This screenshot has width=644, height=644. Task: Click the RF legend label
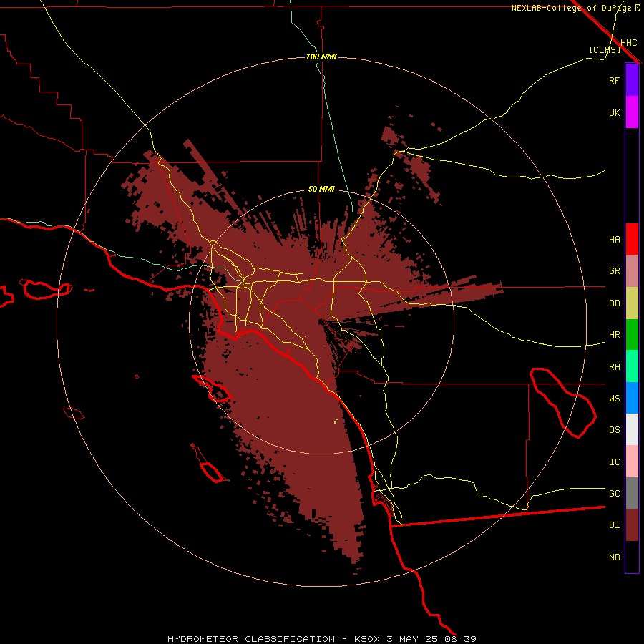[614, 80]
